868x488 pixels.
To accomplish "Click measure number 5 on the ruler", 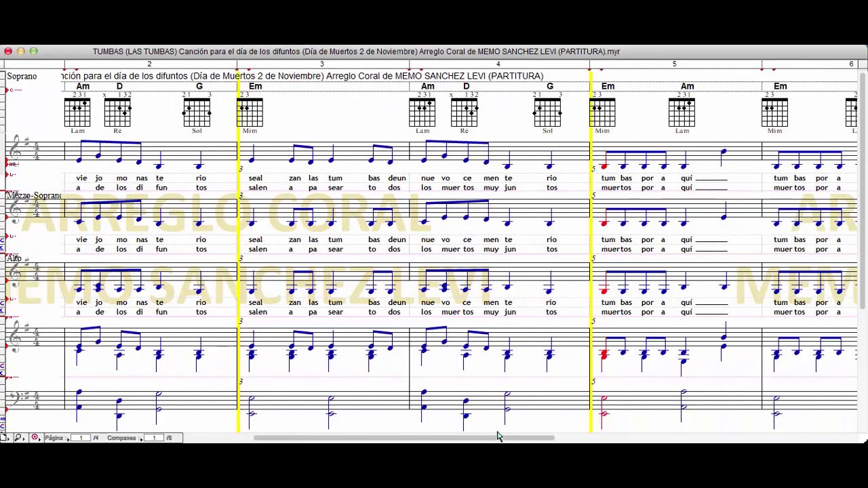I will [674, 64].
